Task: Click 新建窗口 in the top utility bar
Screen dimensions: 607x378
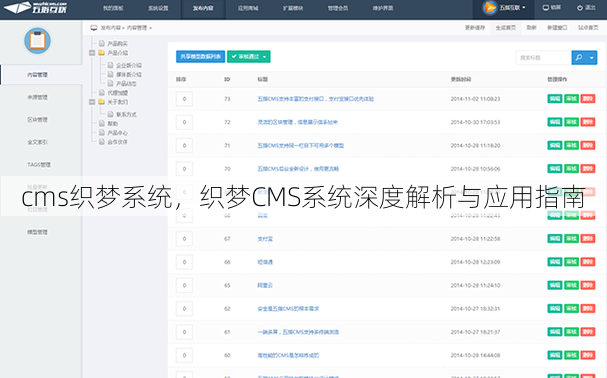Action: [x=557, y=27]
